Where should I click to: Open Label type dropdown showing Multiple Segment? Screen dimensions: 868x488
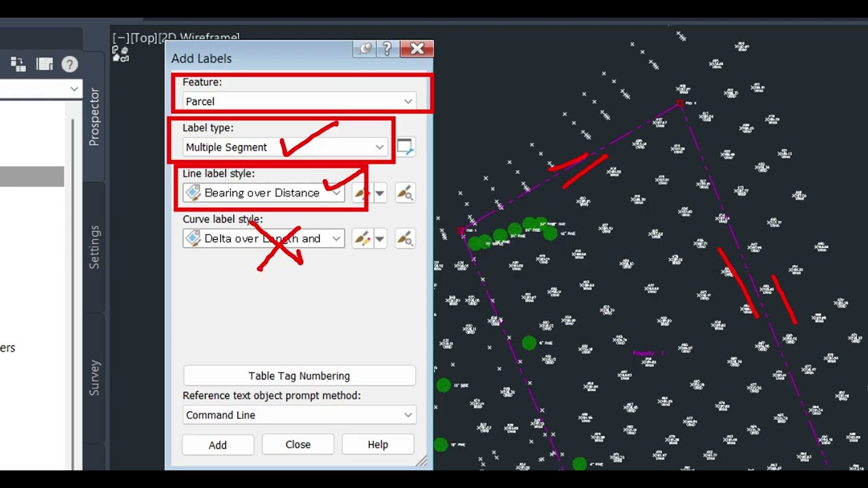pyautogui.click(x=285, y=147)
